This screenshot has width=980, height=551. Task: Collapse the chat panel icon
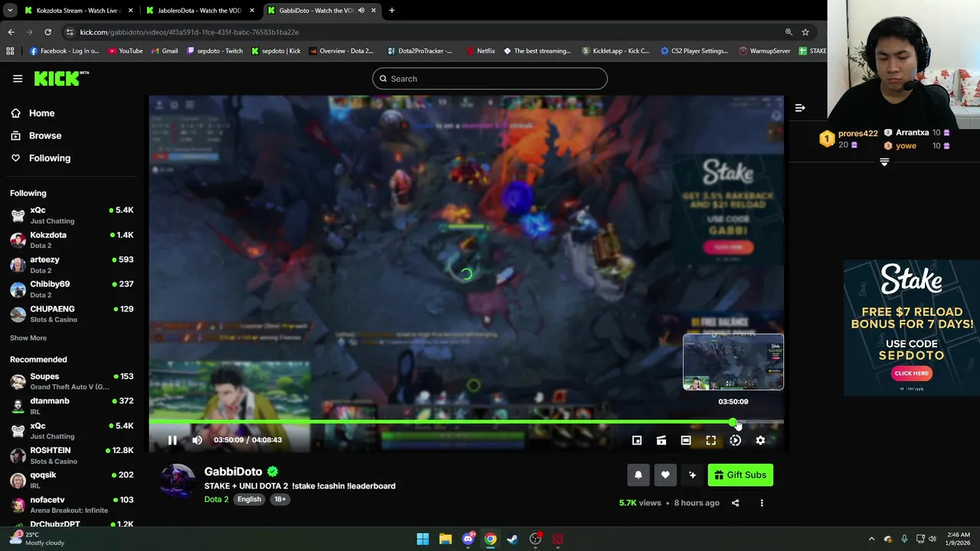click(800, 108)
